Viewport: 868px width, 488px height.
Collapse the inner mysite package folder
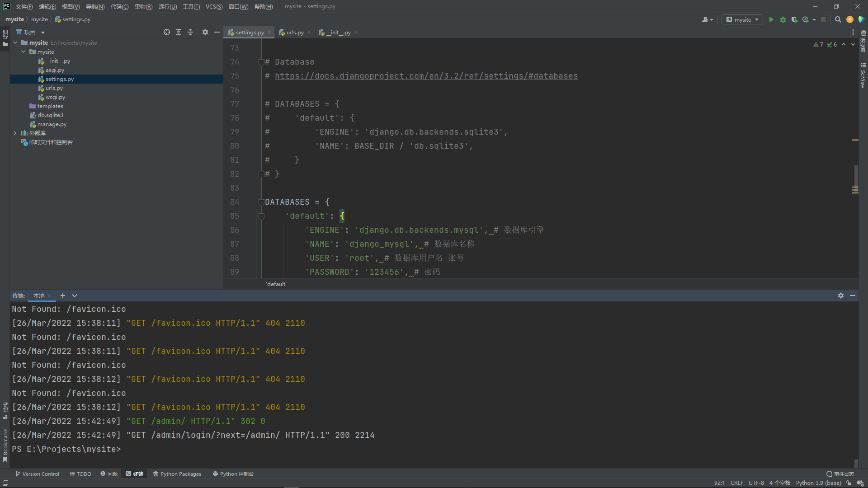(x=24, y=52)
